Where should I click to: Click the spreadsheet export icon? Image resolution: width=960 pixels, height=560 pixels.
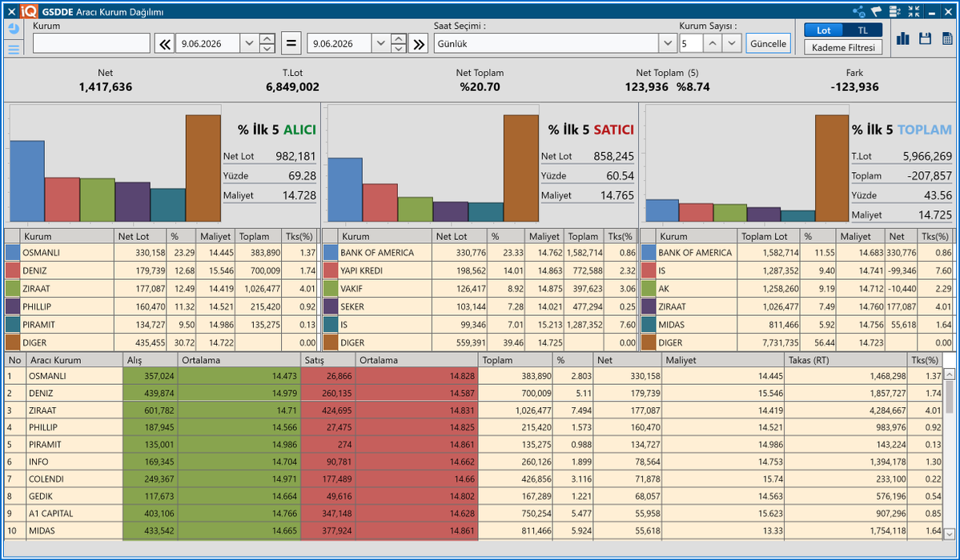[x=947, y=38]
